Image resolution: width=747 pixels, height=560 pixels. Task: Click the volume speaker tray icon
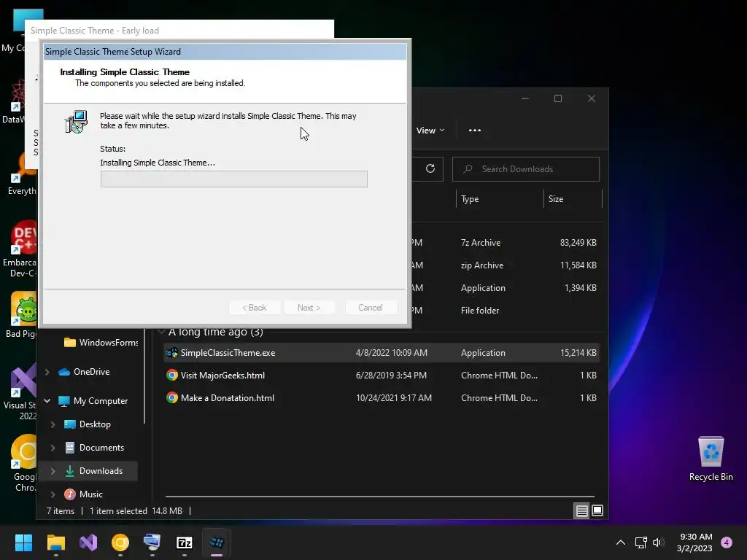[658, 542]
